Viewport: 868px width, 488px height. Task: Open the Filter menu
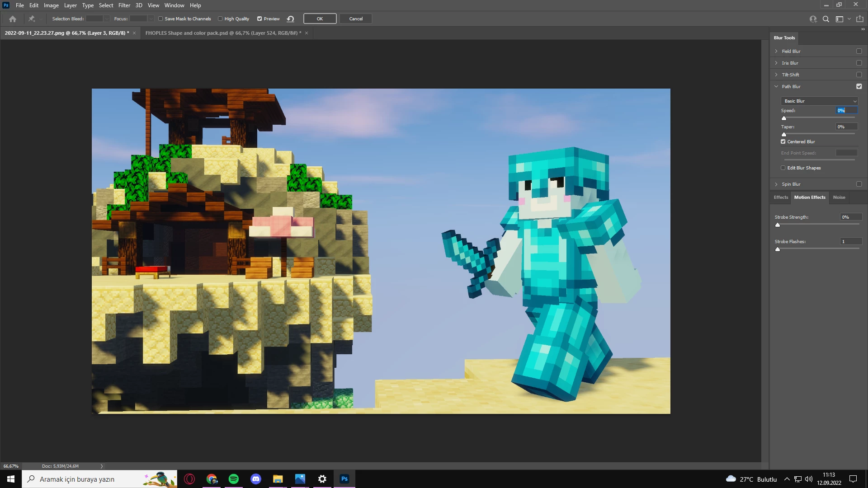(124, 5)
